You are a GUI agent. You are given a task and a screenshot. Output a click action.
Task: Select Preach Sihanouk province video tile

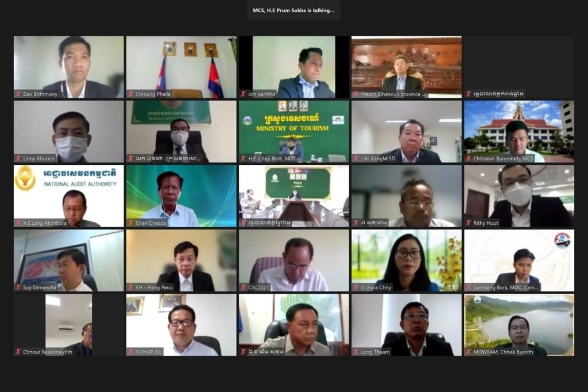[407, 67]
